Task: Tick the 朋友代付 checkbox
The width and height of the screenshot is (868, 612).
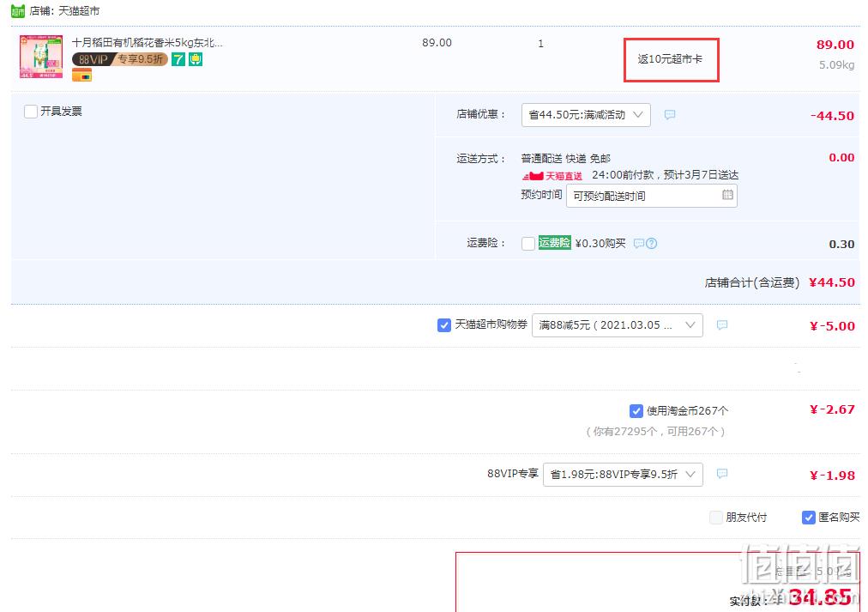Action: click(x=716, y=518)
